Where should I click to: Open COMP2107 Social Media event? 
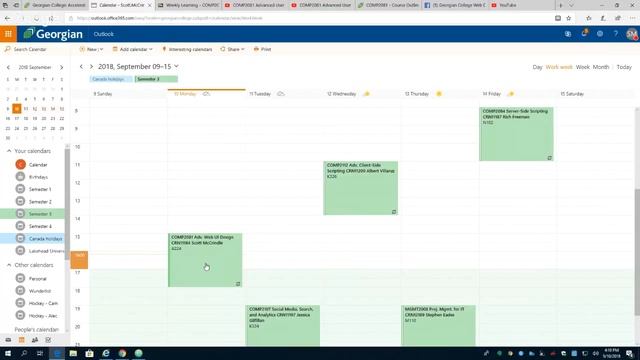coord(283,325)
